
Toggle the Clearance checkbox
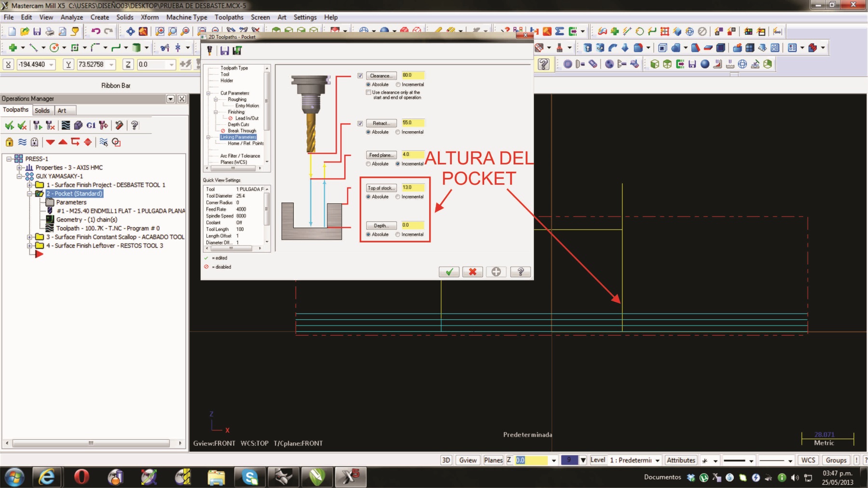(x=360, y=76)
